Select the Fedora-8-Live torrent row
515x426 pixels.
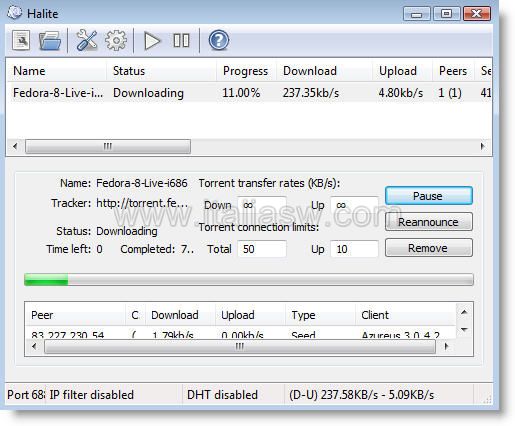[249, 93]
